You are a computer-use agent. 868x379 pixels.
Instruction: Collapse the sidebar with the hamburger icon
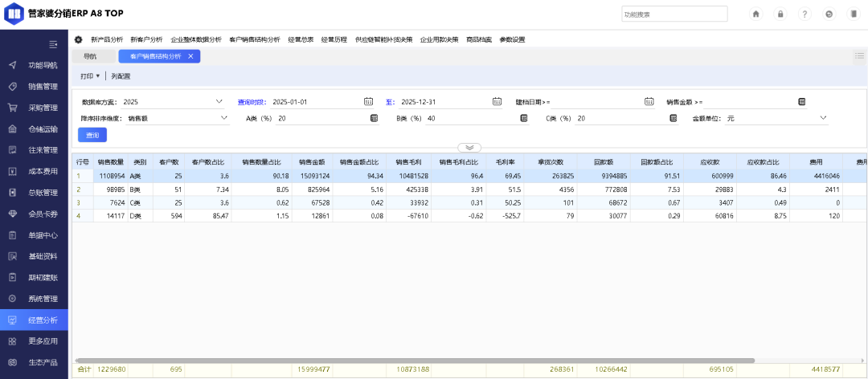53,44
